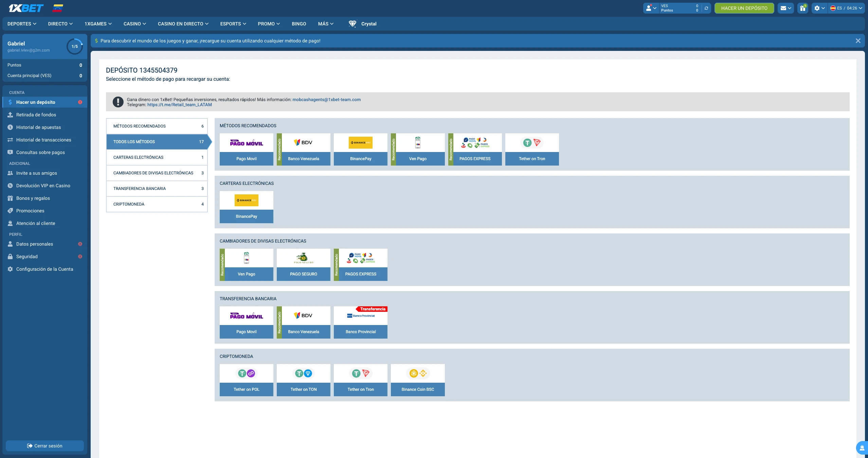Choose Binance Coin BSC payment tile
The height and width of the screenshot is (458, 868).
point(417,380)
